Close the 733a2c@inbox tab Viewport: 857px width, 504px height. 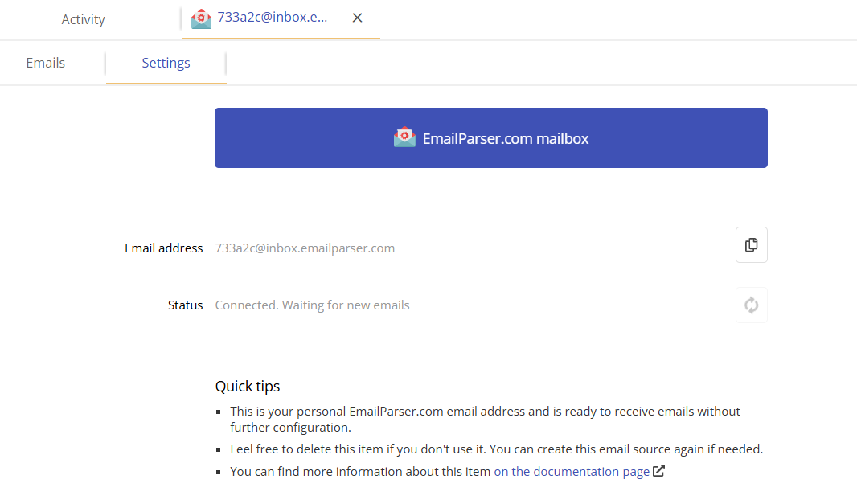point(357,17)
